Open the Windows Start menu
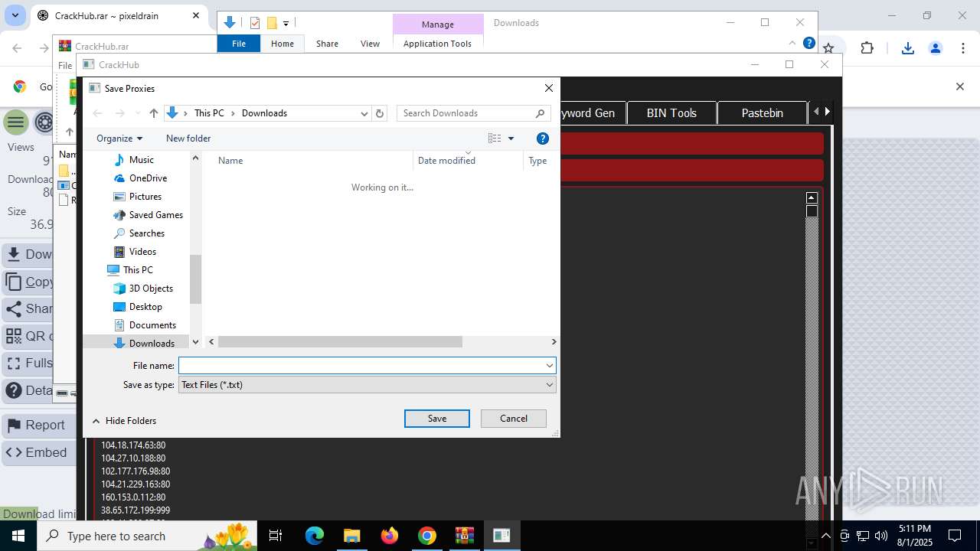The height and width of the screenshot is (551, 980). (18, 536)
